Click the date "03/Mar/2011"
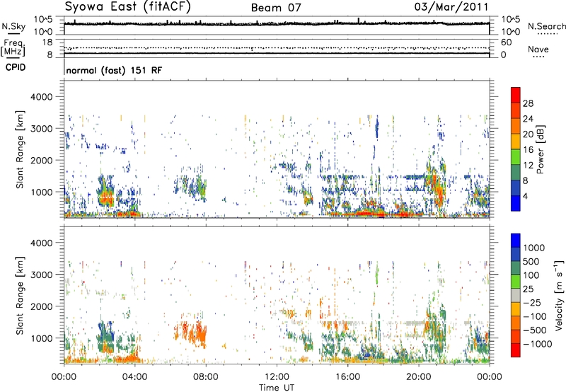The image size is (566, 392). [x=451, y=7]
